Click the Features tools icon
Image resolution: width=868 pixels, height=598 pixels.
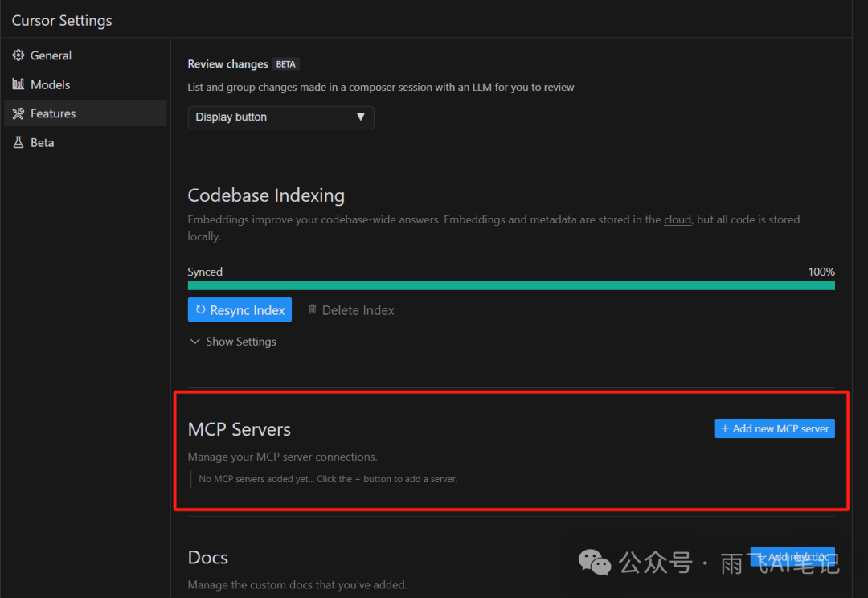[18, 113]
